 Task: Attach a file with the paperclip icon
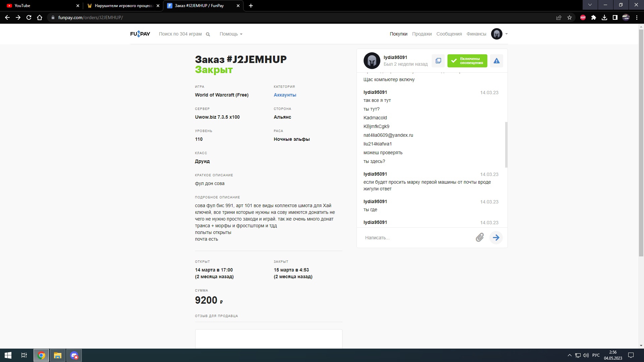(x=480, y=237)
